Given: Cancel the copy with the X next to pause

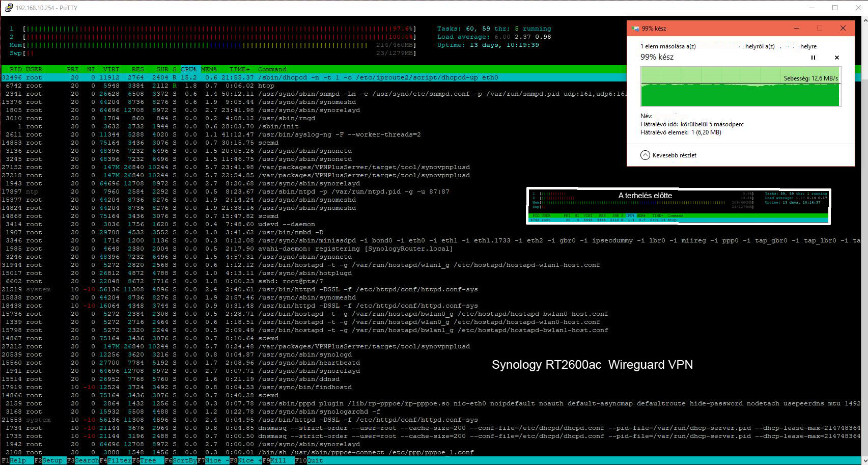Looking at the screenshot, I should click(836, 58).
